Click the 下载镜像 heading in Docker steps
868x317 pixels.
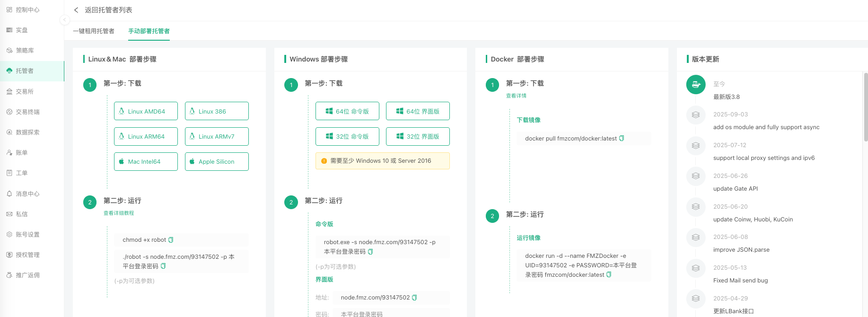point(528,120)
